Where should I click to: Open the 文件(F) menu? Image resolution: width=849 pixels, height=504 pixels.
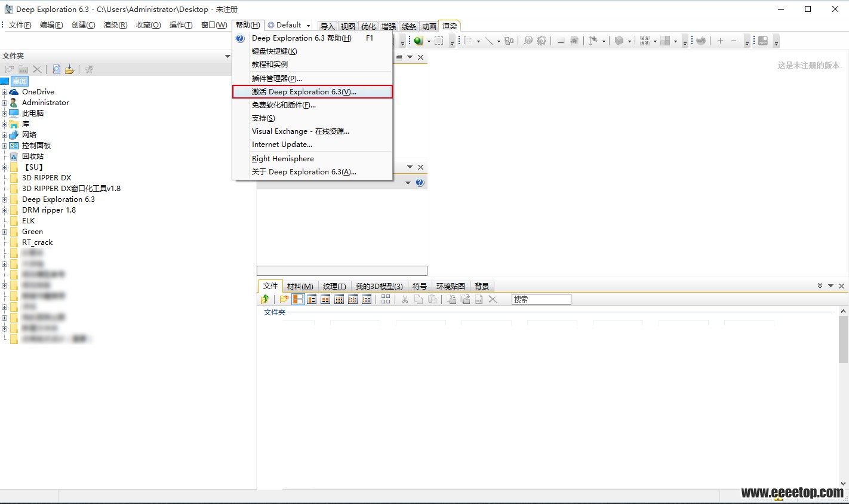tap(20, 25)
